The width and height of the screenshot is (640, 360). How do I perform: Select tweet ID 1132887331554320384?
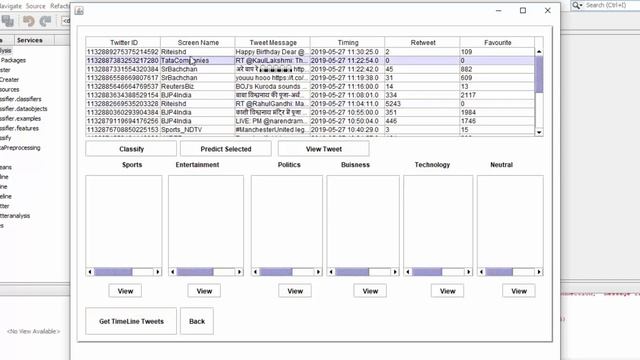pyautogui.click(x=123, y=69)
